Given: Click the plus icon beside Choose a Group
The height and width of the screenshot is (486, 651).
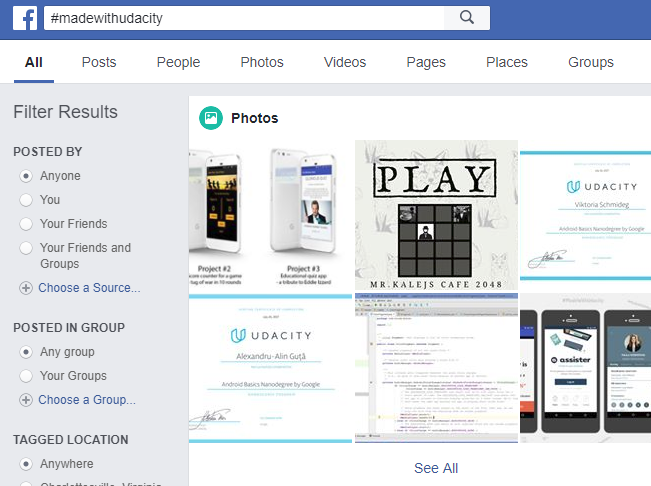Looking at the screenshot, I should coord(26,400).
